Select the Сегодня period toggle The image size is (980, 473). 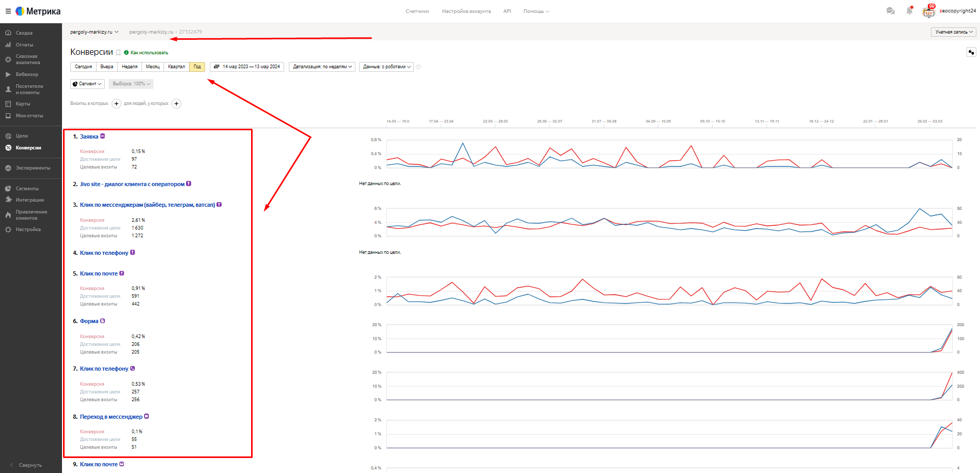pos(83,67)
